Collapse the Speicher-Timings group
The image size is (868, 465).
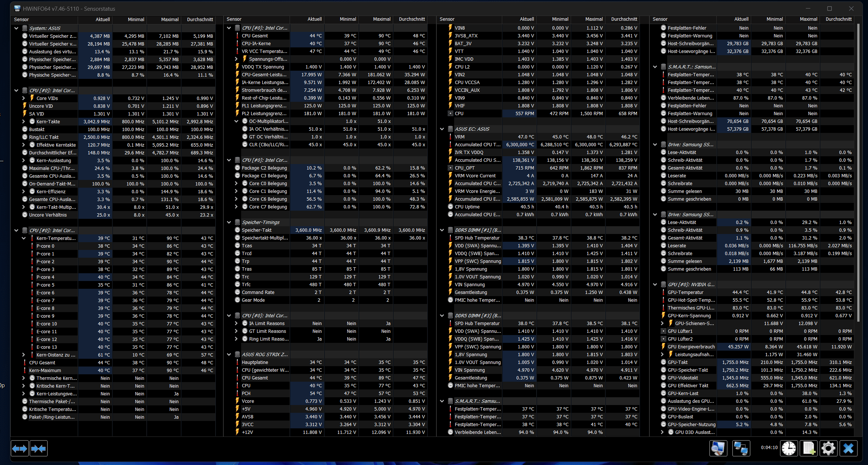point(229,222)
